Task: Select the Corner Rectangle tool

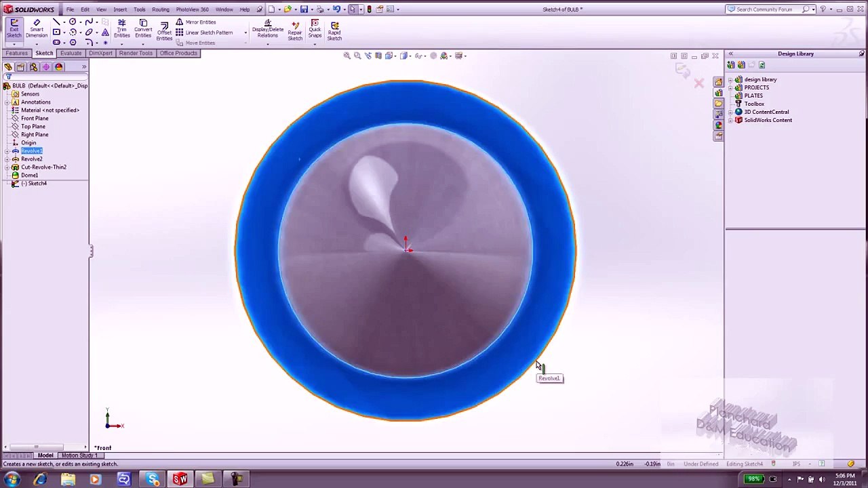Action: [56, 32]
